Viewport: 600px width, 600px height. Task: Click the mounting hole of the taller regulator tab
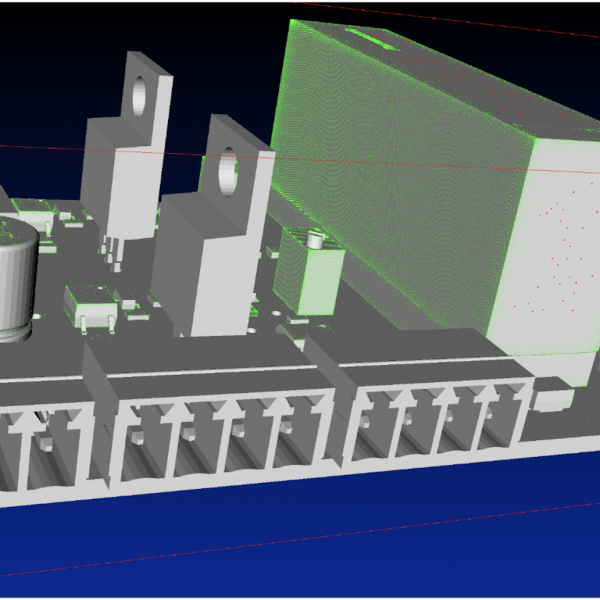tap(139, 96)
